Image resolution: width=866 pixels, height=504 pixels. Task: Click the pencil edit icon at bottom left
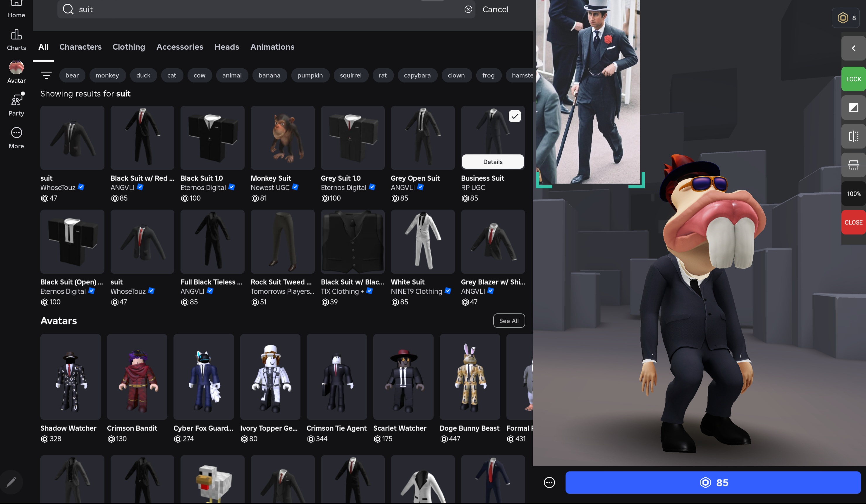[11, 482]
